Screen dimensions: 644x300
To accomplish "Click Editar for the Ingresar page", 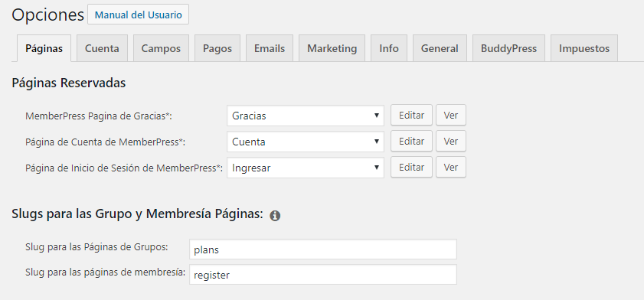I will [x=411, y=167].
